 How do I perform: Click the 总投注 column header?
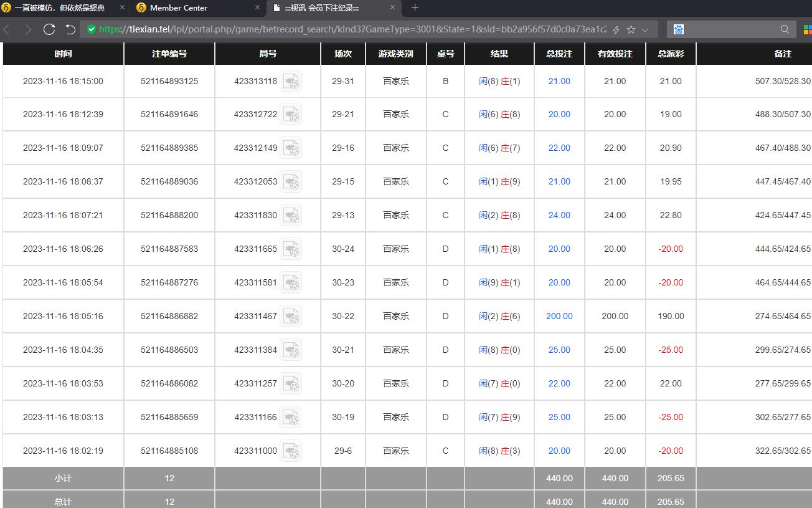click(559, 54)
